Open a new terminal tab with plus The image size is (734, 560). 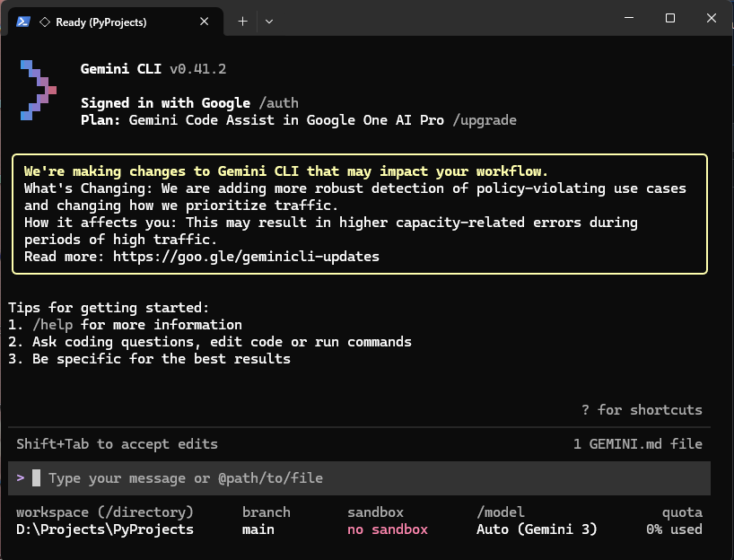coord(242,22)
